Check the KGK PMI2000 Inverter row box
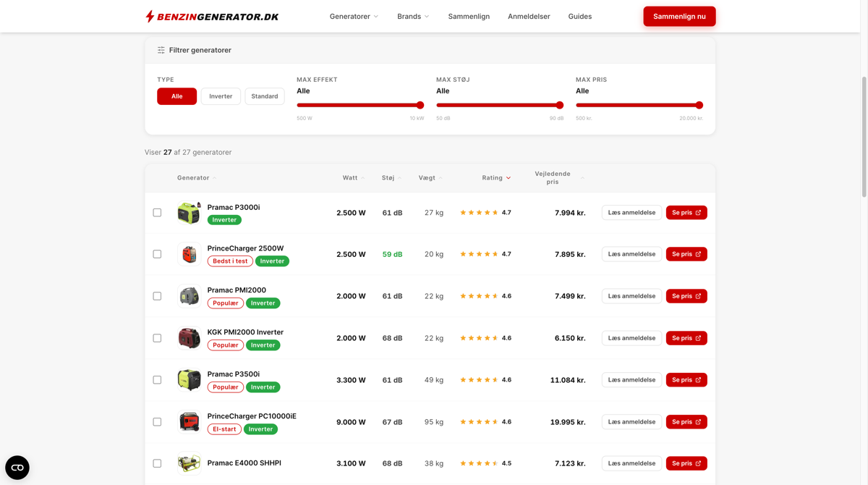 click(157, 338)
